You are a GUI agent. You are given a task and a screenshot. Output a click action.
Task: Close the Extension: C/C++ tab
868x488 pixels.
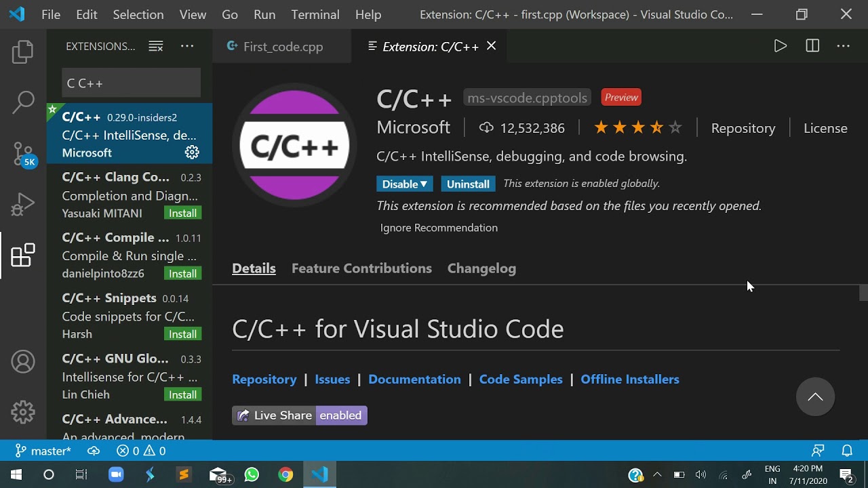(492, 46)
